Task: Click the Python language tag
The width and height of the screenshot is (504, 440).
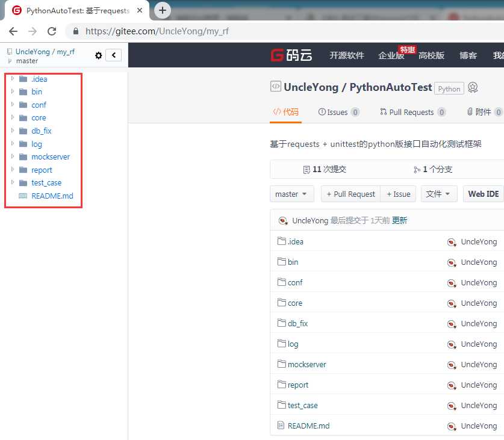Action: (449, 88)
